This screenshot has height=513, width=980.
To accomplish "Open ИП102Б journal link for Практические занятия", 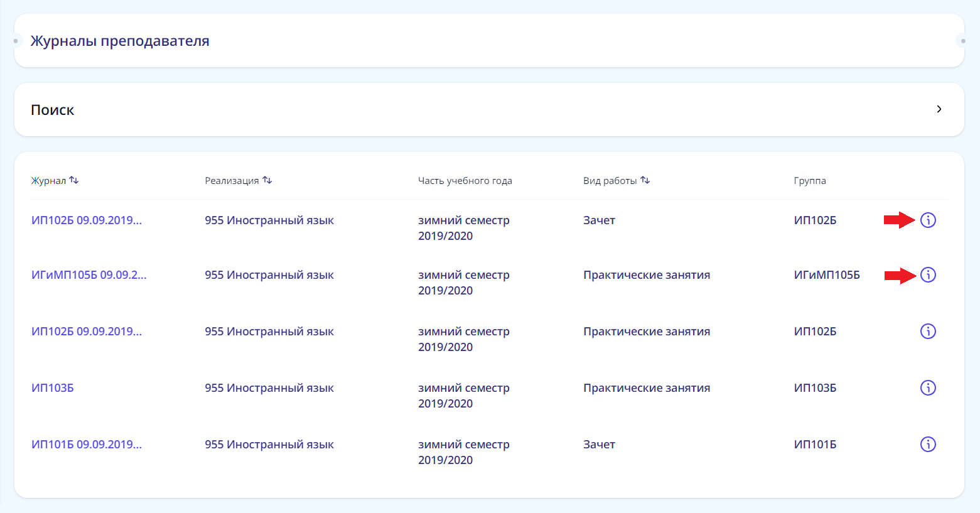I will [x=87, y=332].
